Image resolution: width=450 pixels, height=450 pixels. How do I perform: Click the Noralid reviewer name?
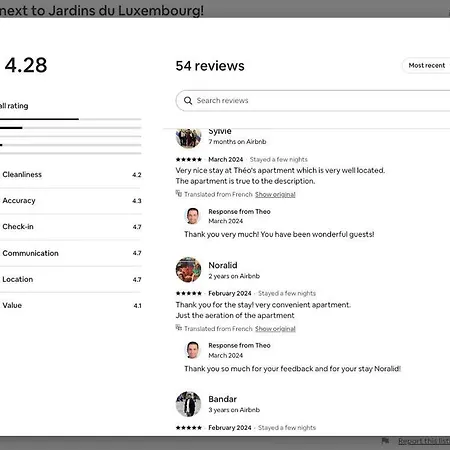[223, 265]
